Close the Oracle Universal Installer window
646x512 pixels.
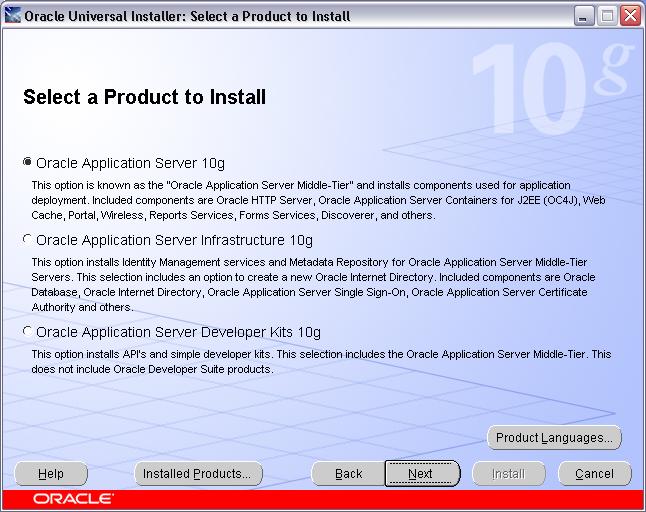click(x=630, y=15)
